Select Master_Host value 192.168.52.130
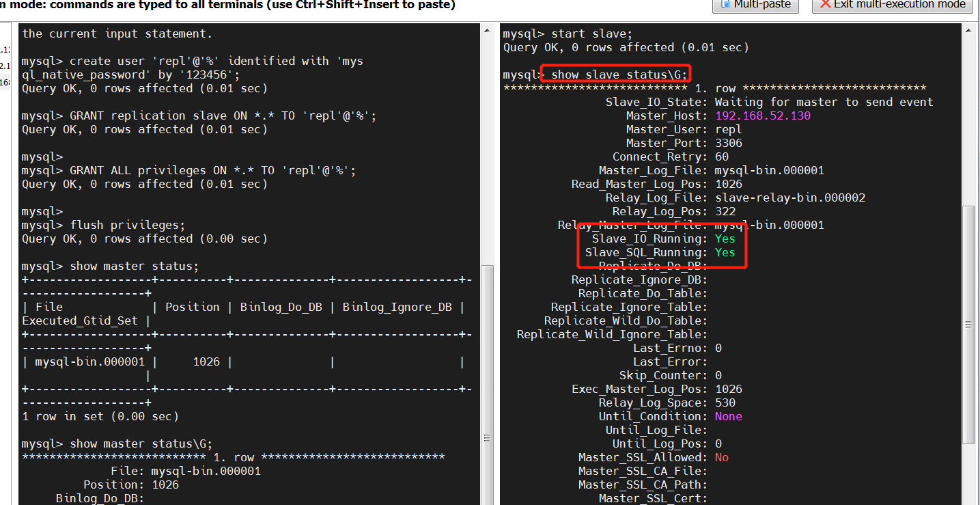The width and height of the screenshot is (980, 505). tap(762, 115)
